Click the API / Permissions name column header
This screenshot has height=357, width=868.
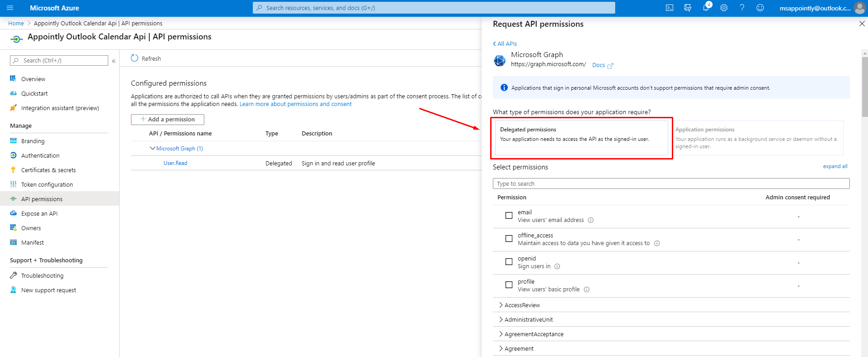pyautogui.click(x=180, y=133)
